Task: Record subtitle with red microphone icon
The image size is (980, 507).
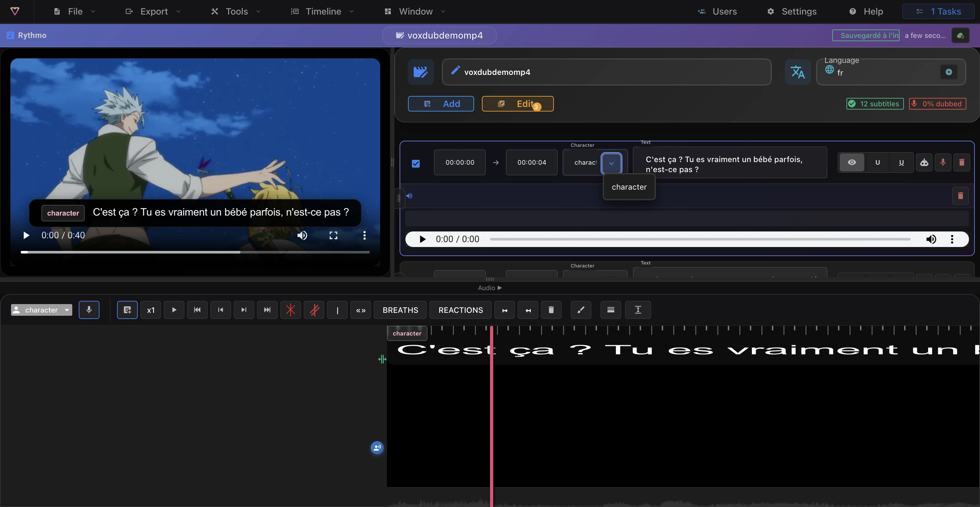Action: pos(943,162)
